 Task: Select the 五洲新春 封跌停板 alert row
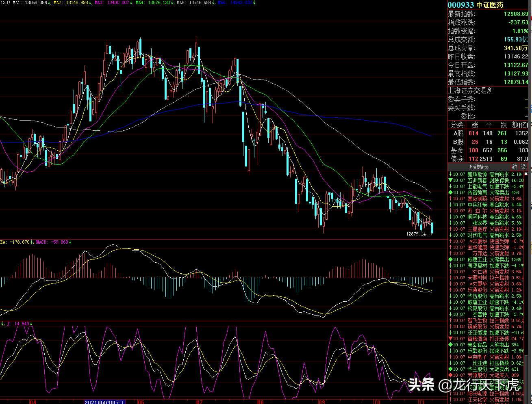tap(486, 180)
